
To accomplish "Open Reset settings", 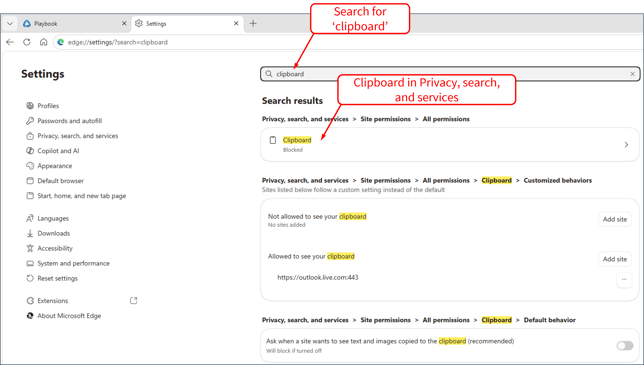I will [x=58, y=278].
